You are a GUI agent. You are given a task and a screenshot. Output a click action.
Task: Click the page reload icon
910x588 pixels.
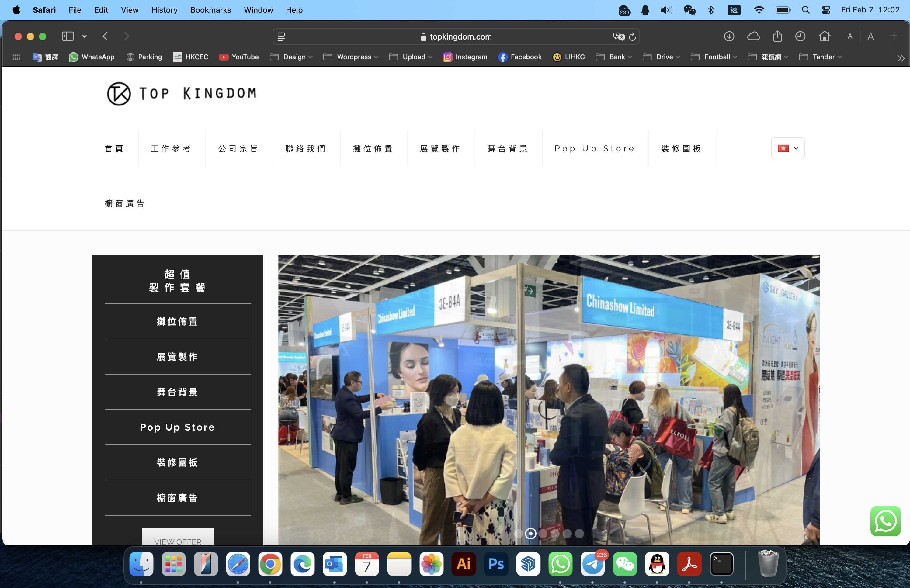point(632,37)
